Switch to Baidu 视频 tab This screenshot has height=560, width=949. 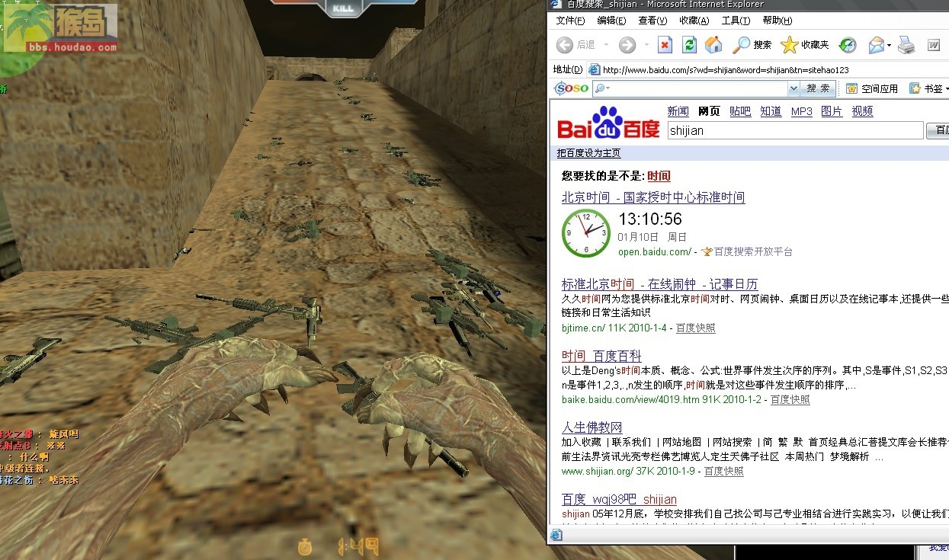tap(862, 111)
